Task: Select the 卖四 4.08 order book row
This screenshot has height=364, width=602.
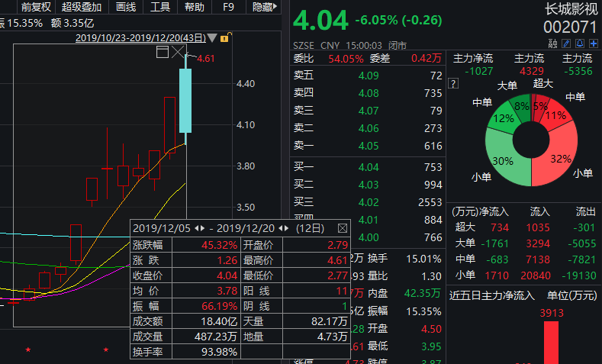Action: (368, 93)
